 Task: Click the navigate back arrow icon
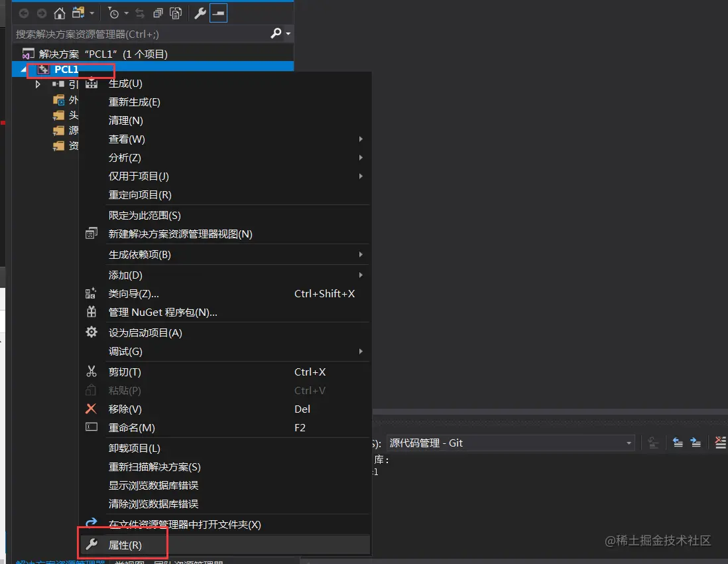click(x=24, y=13)
